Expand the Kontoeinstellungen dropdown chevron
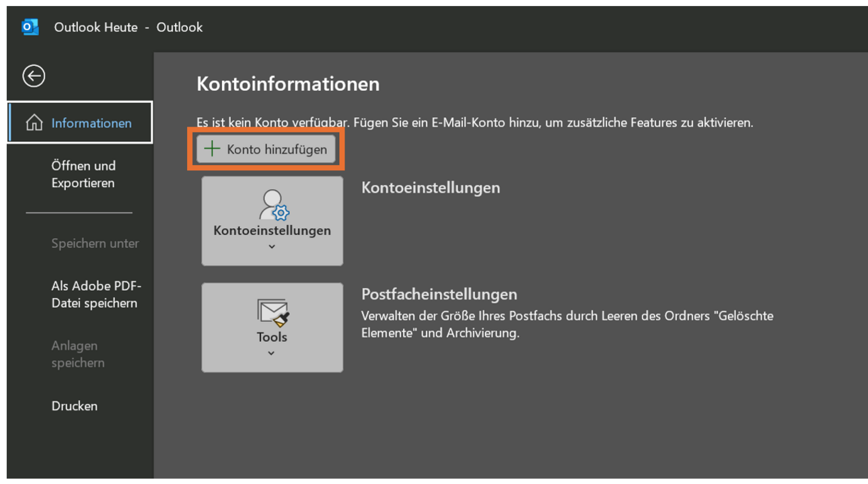 point(272,246)
